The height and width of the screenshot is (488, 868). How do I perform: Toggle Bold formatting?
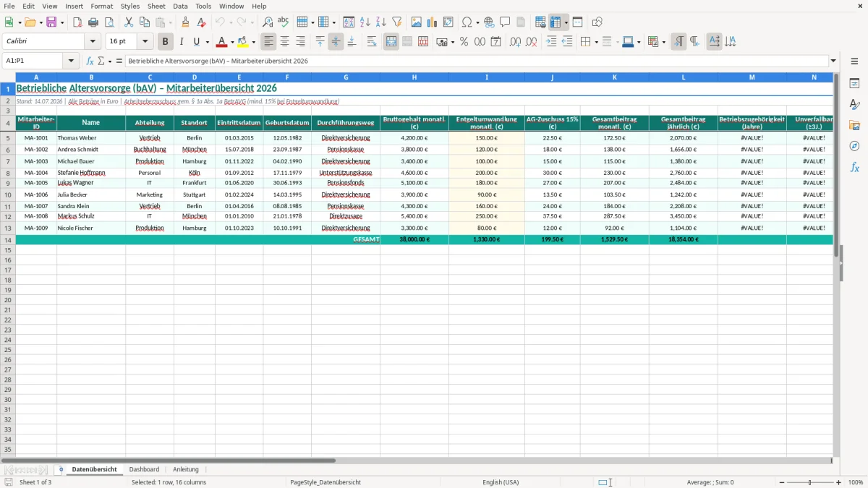(166, 42)
